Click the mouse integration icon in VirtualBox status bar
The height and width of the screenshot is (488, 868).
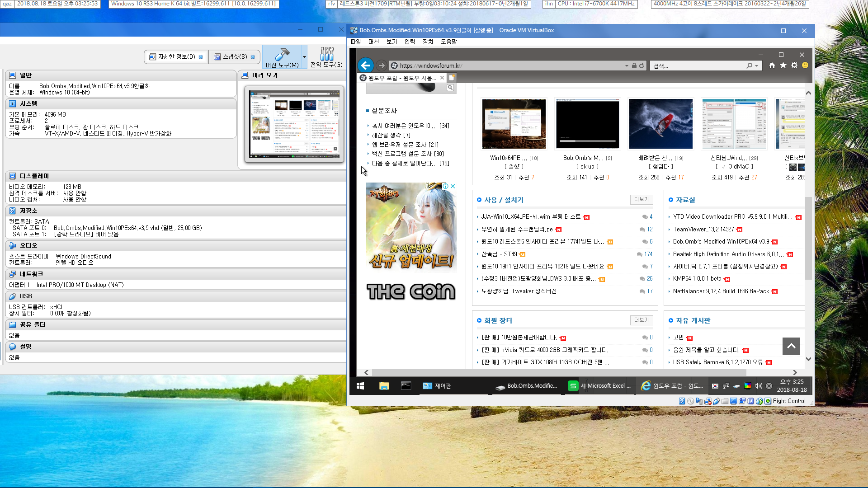(759, 401)
